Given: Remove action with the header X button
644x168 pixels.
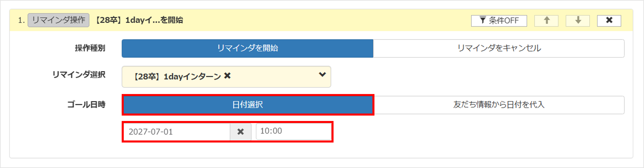Looking at the screenshot, I should pyautogui.click(x=609, y=21).
